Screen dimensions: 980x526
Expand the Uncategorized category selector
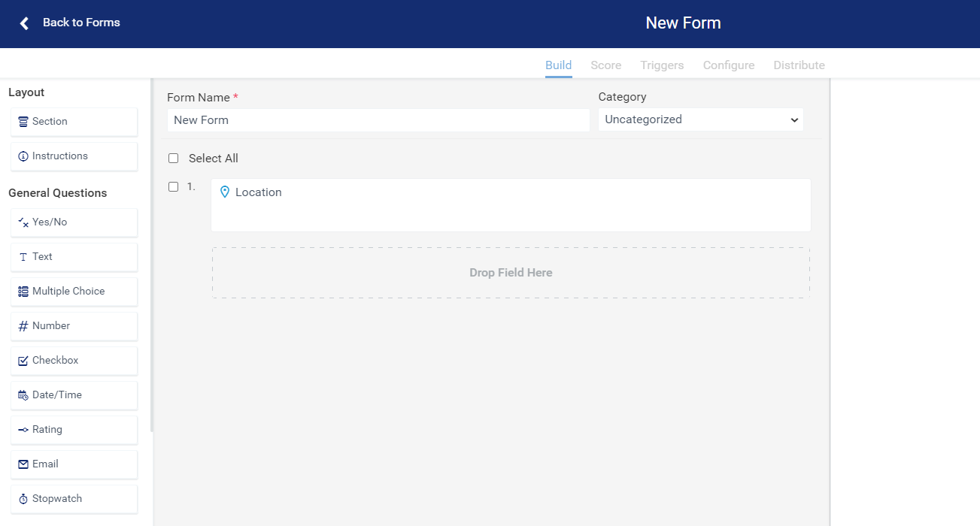click(699, 119)
